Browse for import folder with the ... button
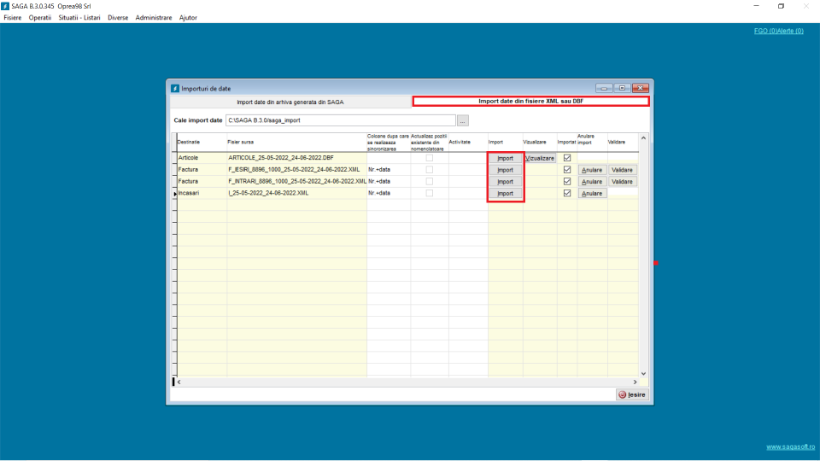This screenshot has width=820, height=461. pos(463,121)
